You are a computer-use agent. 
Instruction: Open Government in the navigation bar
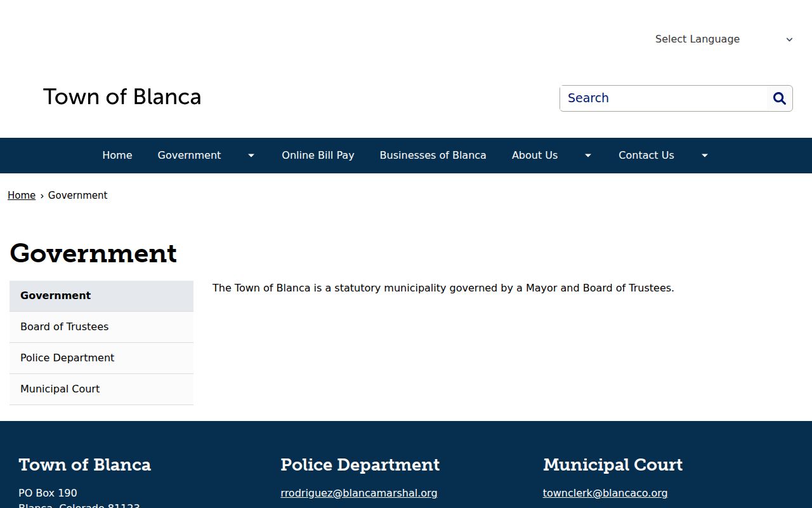(x=189, y=156)
